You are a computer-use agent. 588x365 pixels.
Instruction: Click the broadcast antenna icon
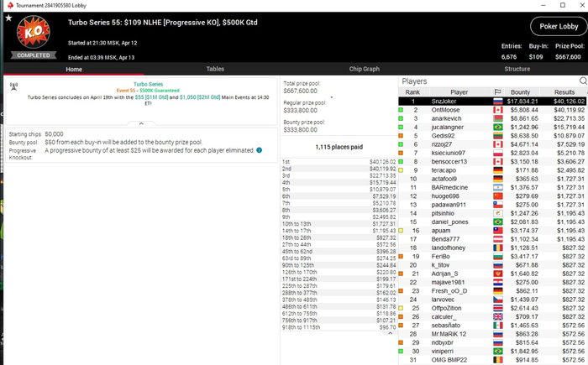[14, 86]
